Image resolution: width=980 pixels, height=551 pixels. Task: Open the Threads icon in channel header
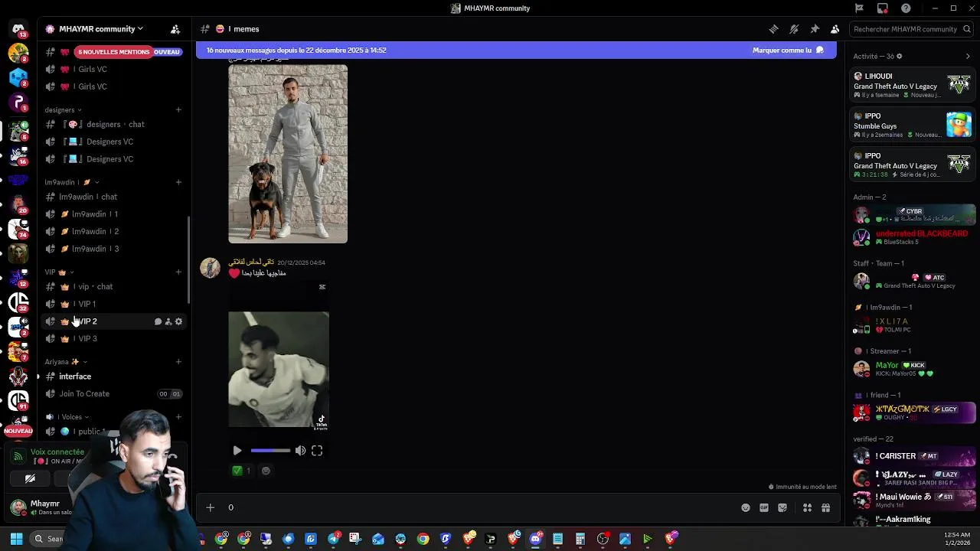click(773, 29)
